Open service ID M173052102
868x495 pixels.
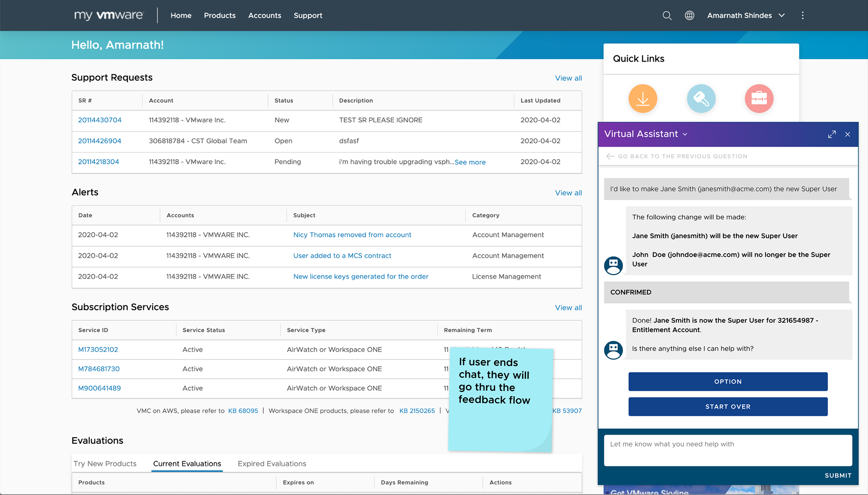(98, 350)
